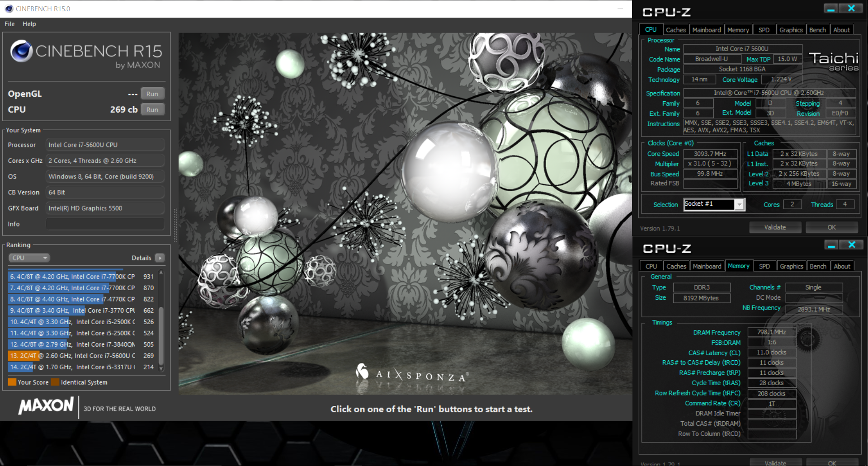Click OK in bottom CPU-Z window
Image resolution: width=868 pixels, height=466 pixels.
click(x=832, y=462)
